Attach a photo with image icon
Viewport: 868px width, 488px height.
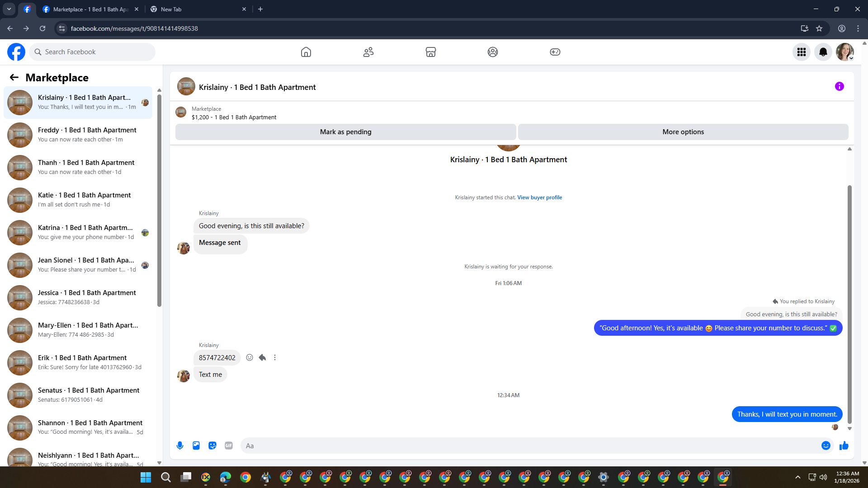(x=196, y=446)
